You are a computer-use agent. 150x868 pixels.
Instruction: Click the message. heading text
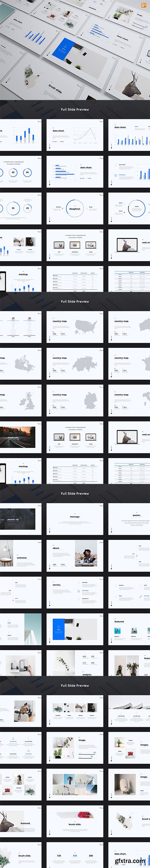pyautogui.click(x=75, y=517)
